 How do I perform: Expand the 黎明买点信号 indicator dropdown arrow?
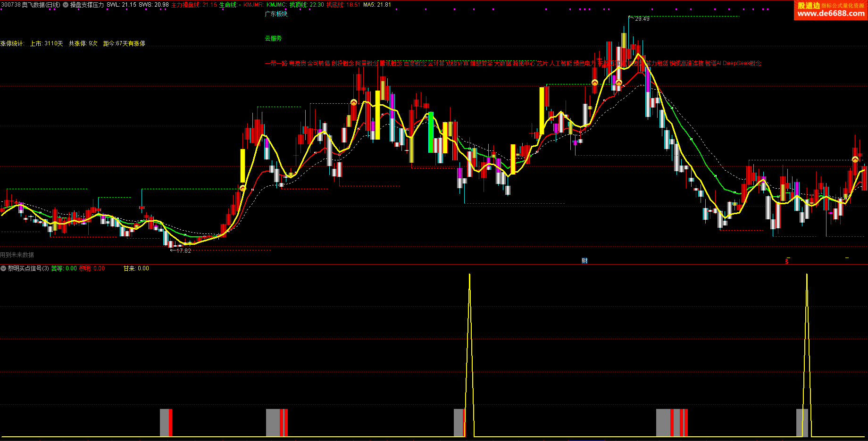3,268
